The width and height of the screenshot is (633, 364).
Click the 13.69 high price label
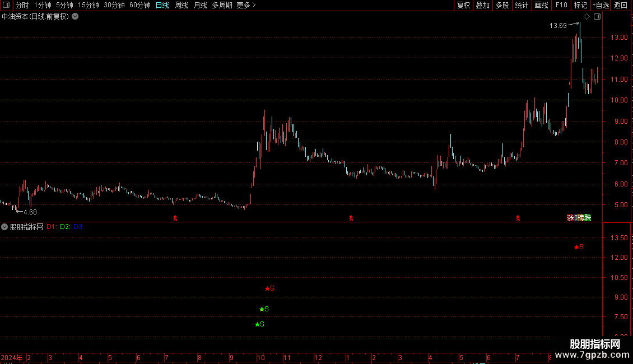click(558, 26)
